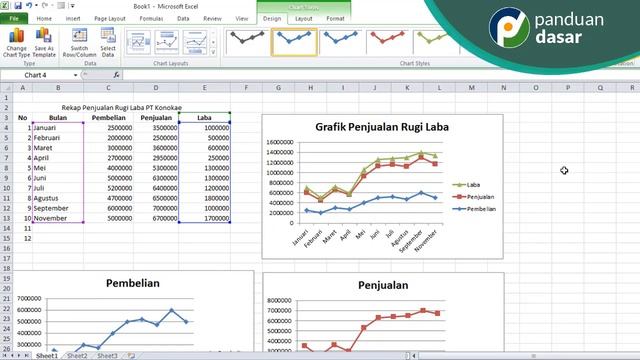Switch to Sheet1 tab

[x=47, y=356]
